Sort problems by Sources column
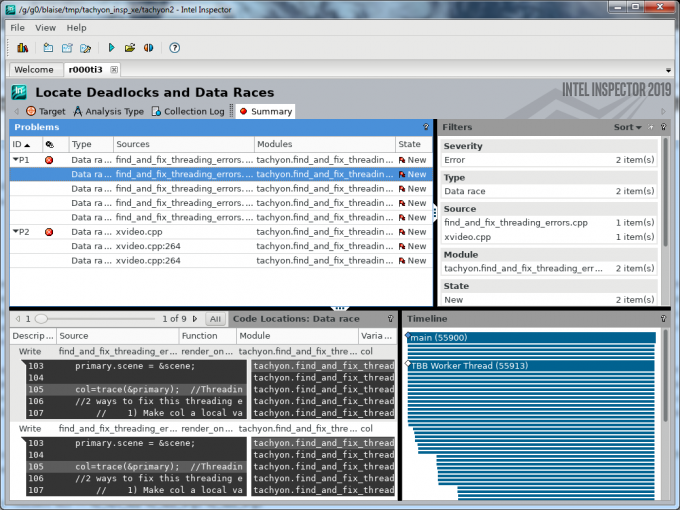 183,144
